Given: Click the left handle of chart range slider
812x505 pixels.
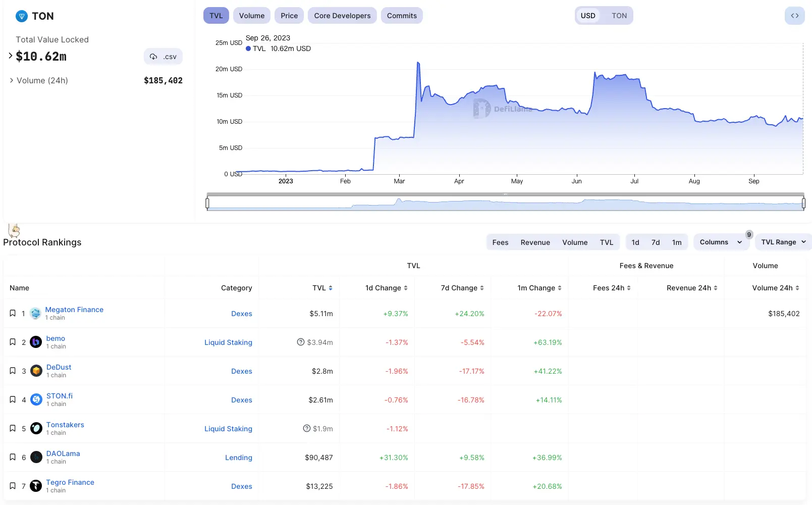Looking at the screenshot, I should (207, 203).
